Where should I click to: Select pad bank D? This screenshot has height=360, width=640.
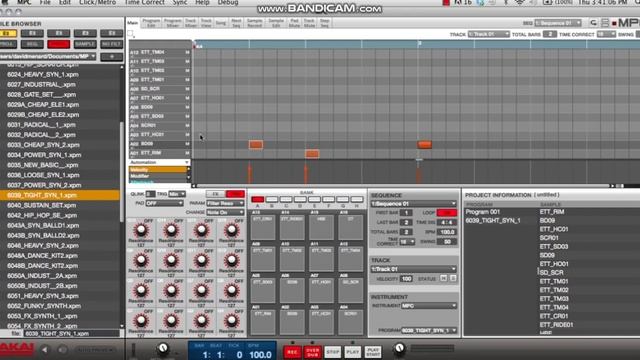(x=300, y=199)
